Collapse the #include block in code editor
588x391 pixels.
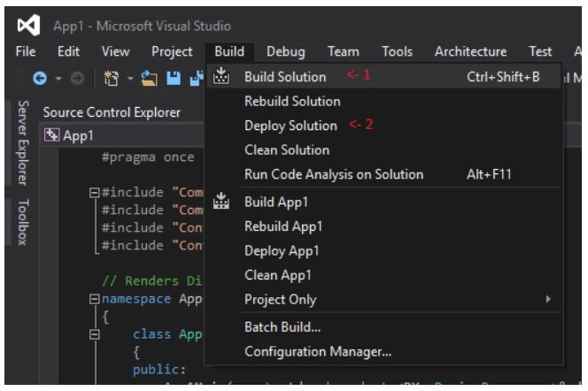click(94, 193)
